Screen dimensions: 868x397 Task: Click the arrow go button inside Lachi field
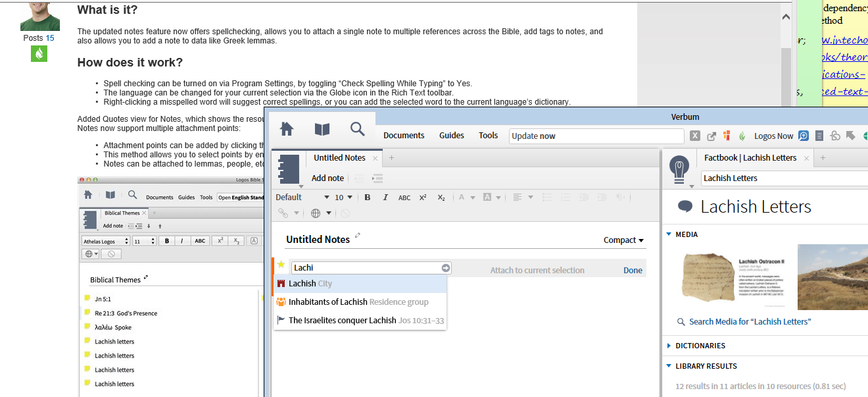coord(445,268)
